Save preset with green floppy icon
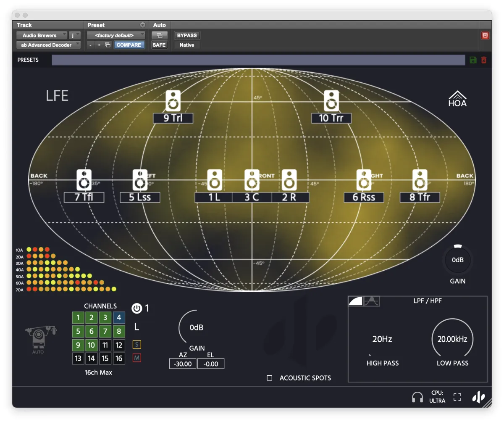 pyautogui.click(x=473, y=60)
